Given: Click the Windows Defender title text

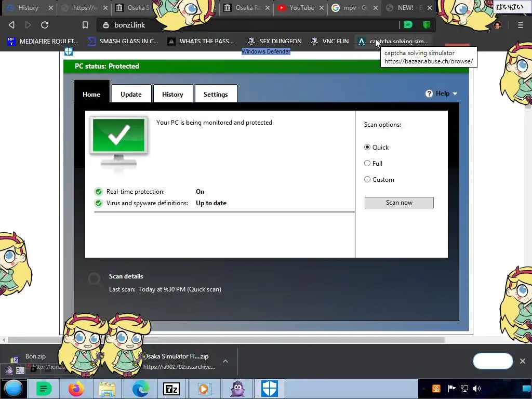Looking at the screenshot, I should click(266, 51).
